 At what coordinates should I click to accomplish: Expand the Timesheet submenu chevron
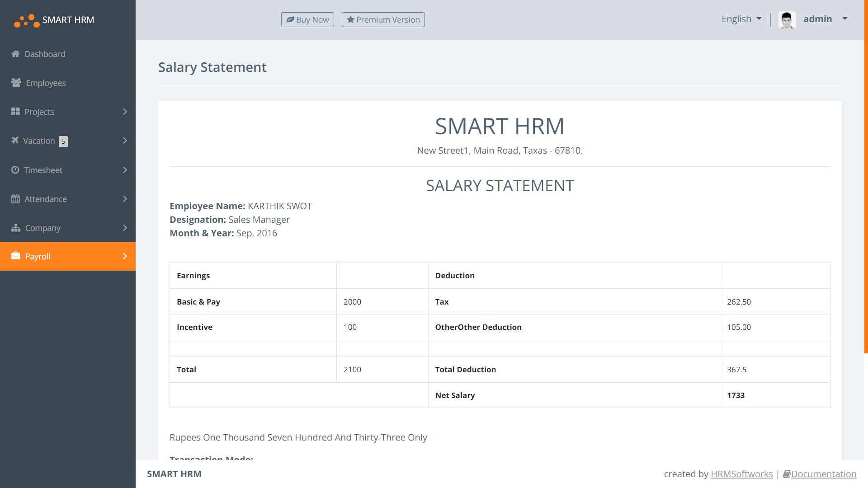click(x=125, y=170)
